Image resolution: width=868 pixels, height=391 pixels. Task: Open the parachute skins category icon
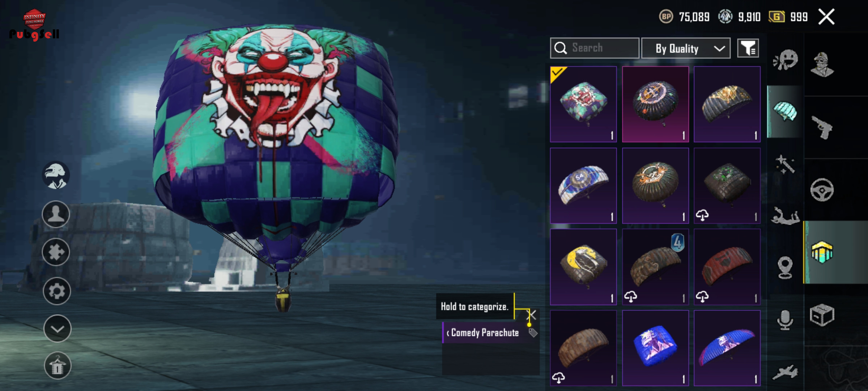[x=784, y=112]
